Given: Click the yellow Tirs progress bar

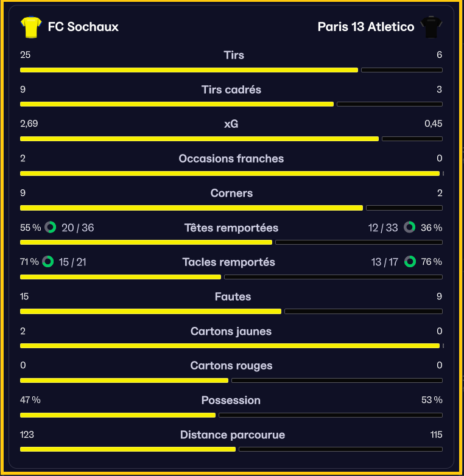Looking at the screenshot, I should click(x=189, y=70).
